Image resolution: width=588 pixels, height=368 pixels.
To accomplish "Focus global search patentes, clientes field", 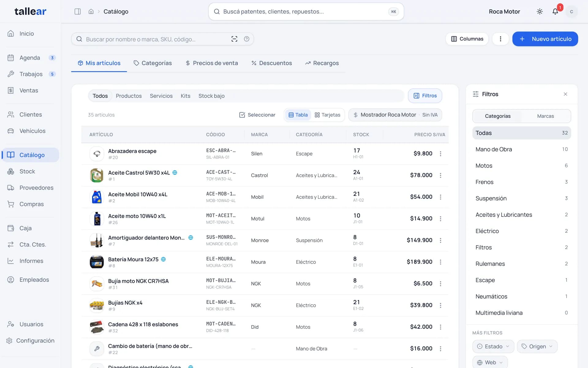I will (x=306, y=12).
